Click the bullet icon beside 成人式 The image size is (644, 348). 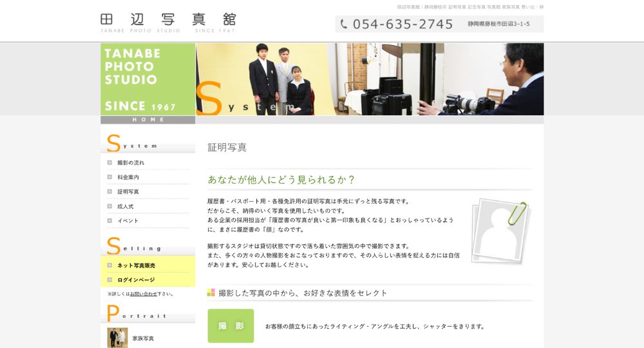(109, 206)
